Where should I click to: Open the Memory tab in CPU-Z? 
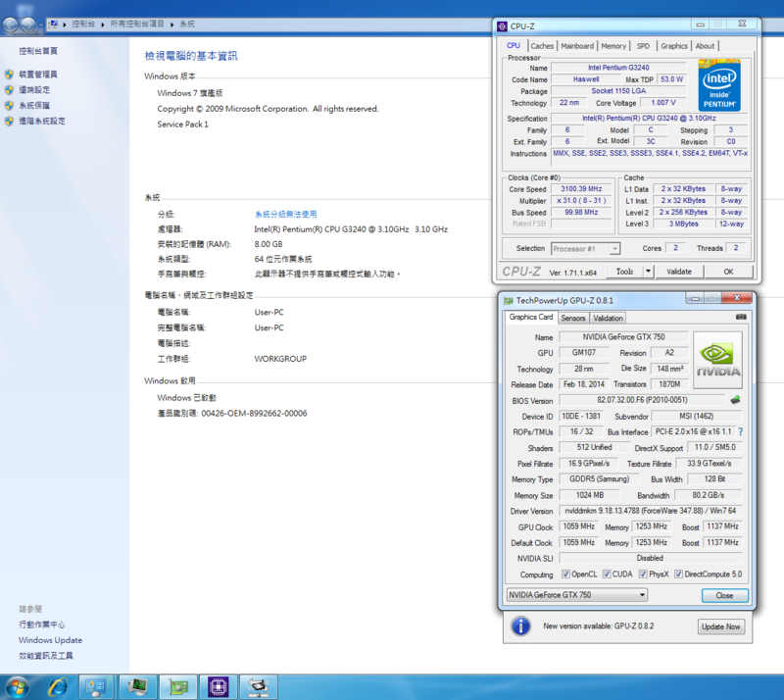click(613, 46)
